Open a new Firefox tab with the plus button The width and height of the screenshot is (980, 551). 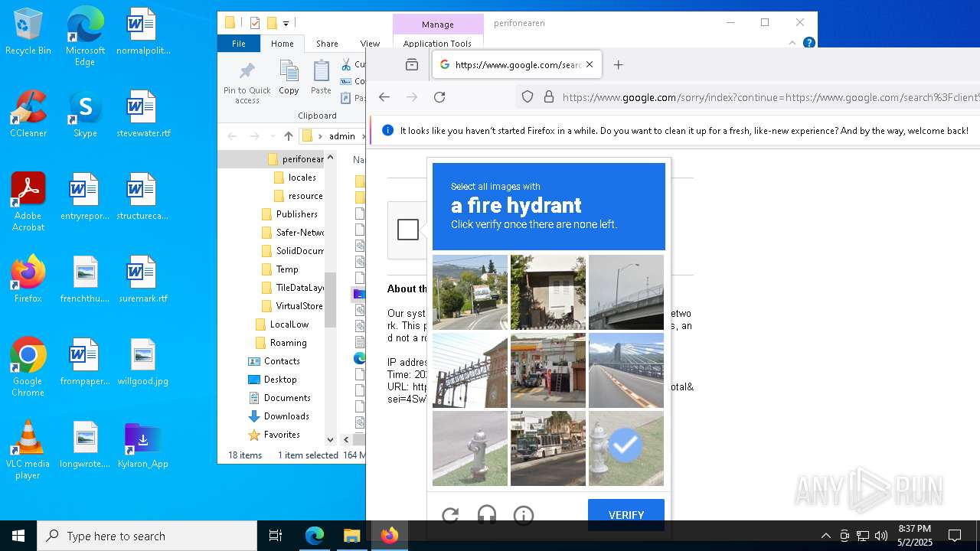[619, 65]
